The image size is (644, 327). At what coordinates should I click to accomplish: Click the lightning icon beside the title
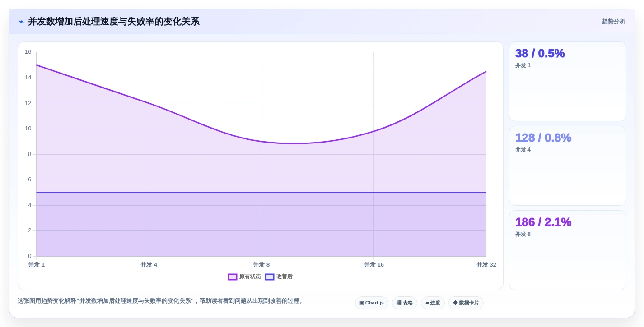21,22
